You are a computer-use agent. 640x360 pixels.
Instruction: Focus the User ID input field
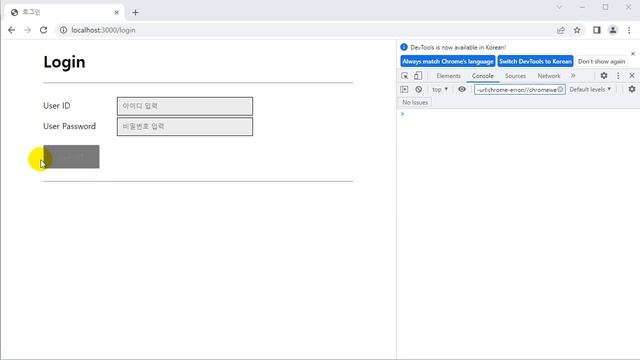[185, 106]
